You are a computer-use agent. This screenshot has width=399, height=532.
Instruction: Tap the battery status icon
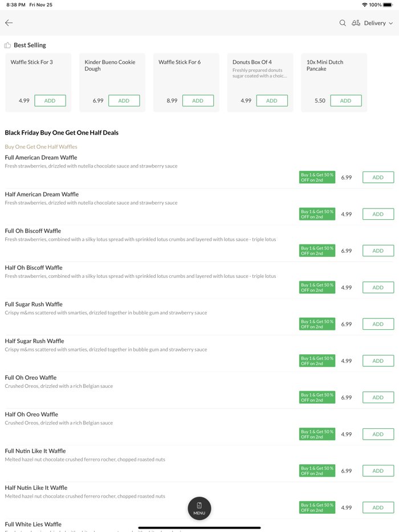click(388, 5)
